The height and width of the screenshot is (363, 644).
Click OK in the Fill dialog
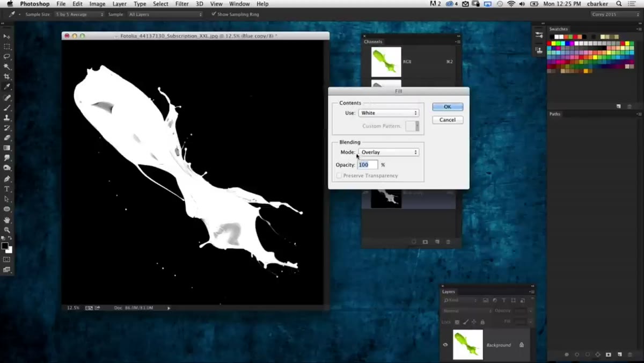[x=448, y=107]
